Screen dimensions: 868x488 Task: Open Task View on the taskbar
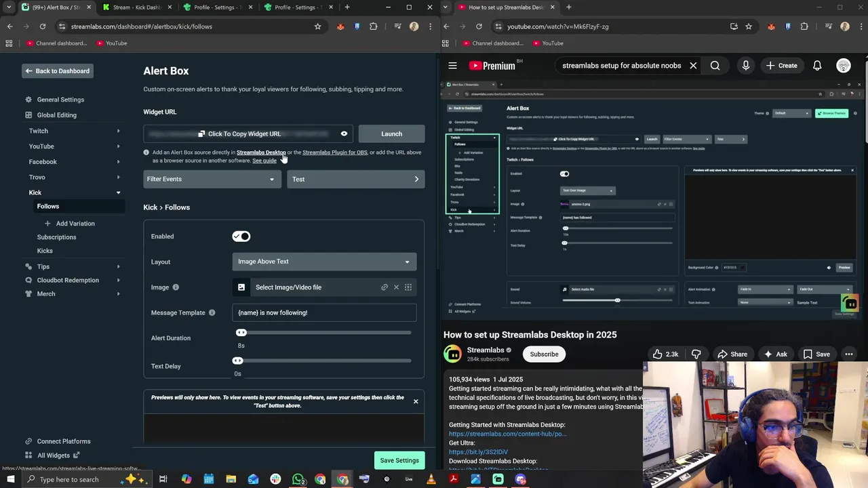click(163, 479)
